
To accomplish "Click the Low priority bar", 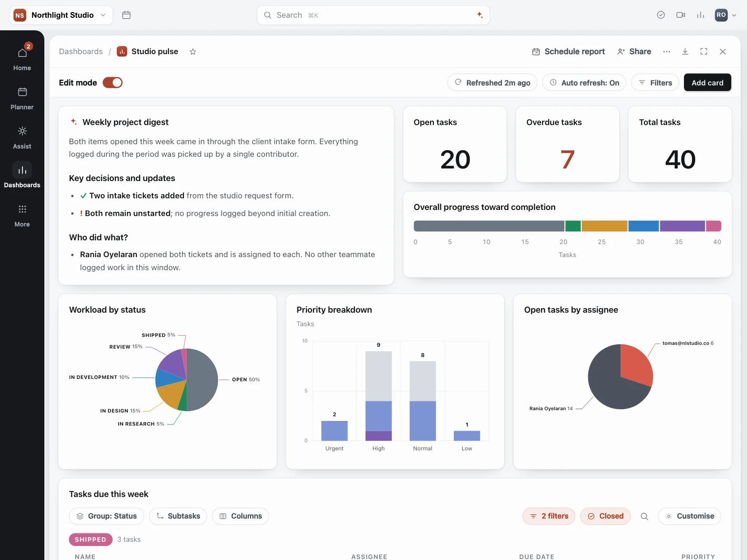I will tap(467, 436).
